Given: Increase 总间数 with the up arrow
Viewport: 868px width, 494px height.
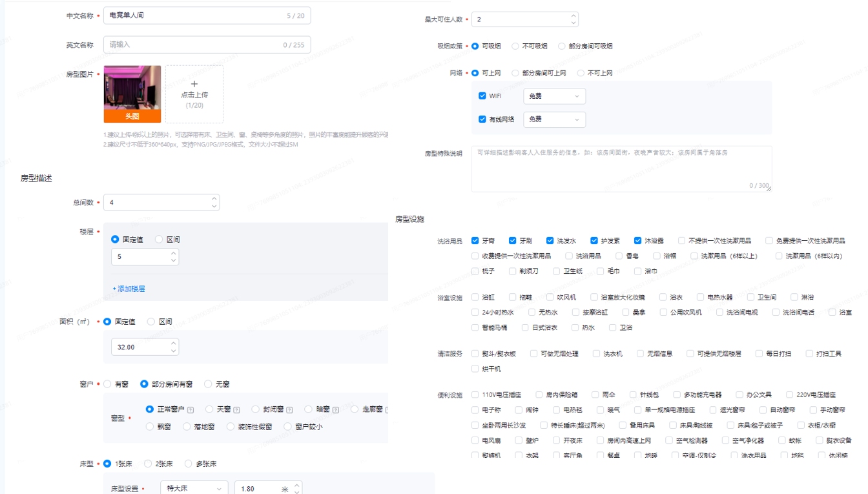Looking at the screenshot, I should point(214,199).
